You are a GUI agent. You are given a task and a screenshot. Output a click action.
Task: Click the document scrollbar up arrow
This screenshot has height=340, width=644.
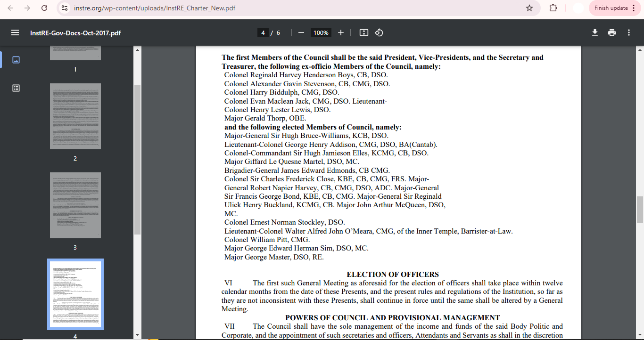tap(640, 49)
